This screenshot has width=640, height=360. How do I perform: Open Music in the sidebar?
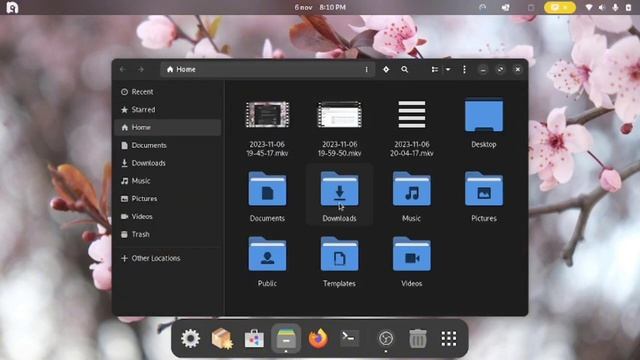tap(168, 181)
